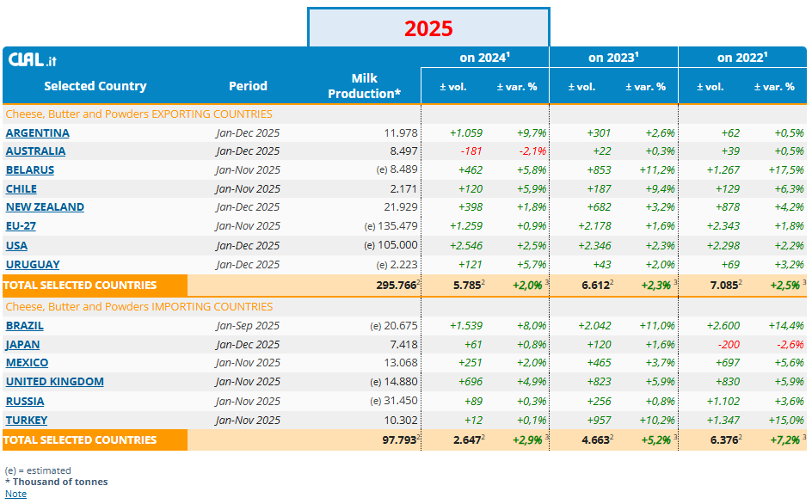Open NEW ZEALAND milk production details

45,207
